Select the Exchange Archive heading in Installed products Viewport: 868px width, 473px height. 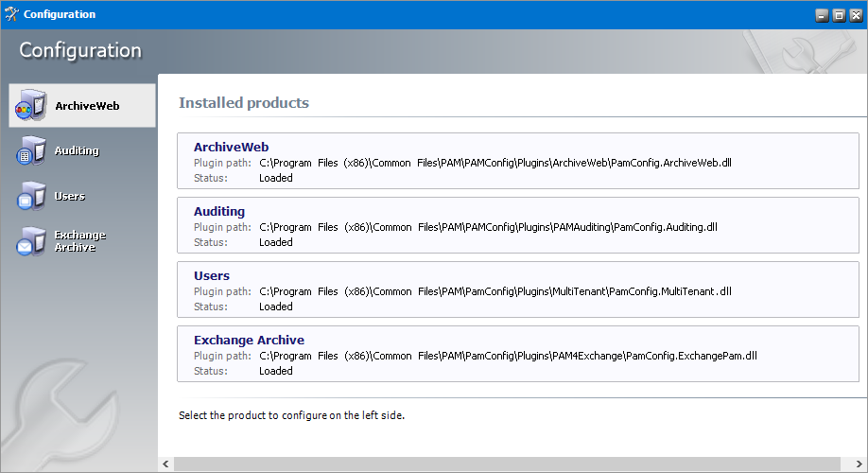tap(249, 340)
